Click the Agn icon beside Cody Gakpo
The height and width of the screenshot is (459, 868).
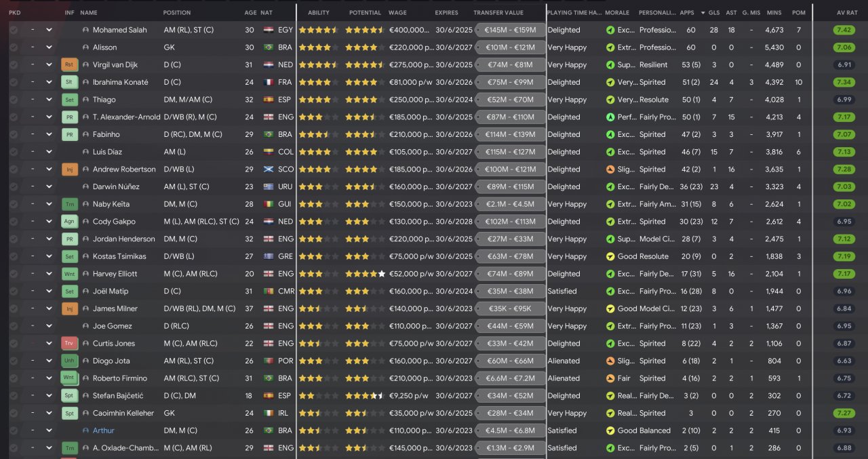coord(69,222)
